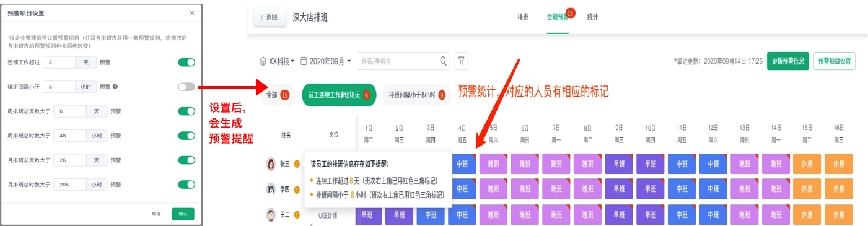868x226 pixels.
Task: Click 张三's 中班 shift on 4日
Action: [x=462, y=164]
